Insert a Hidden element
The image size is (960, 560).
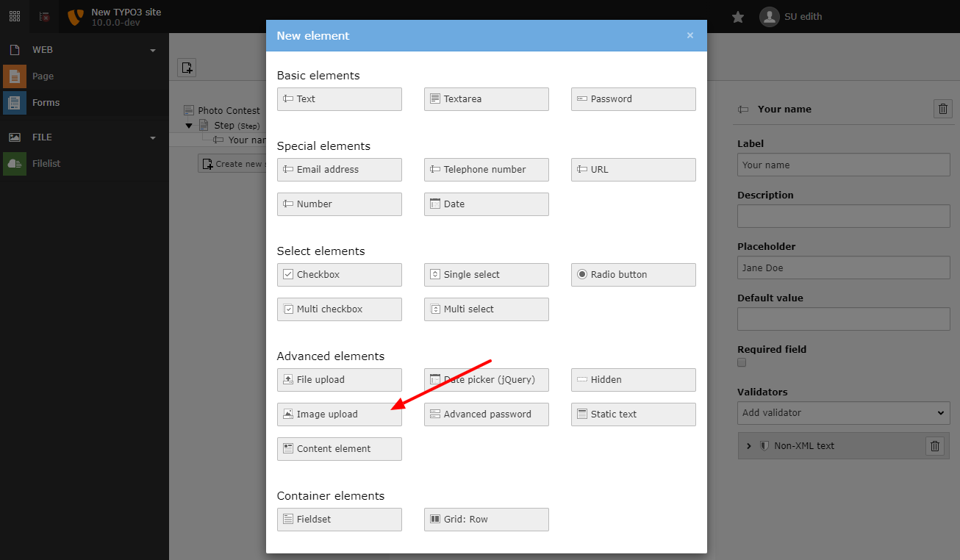633,379
